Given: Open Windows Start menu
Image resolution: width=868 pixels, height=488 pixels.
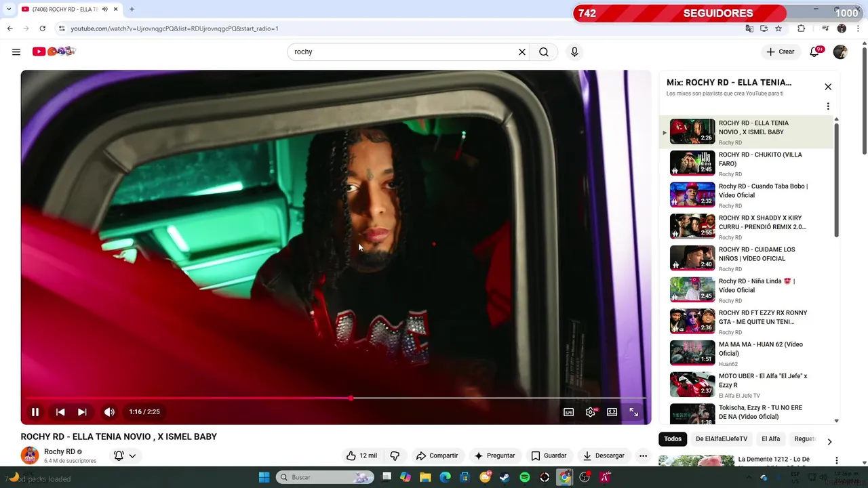Looking at the screenshot, I should point(264,477).
